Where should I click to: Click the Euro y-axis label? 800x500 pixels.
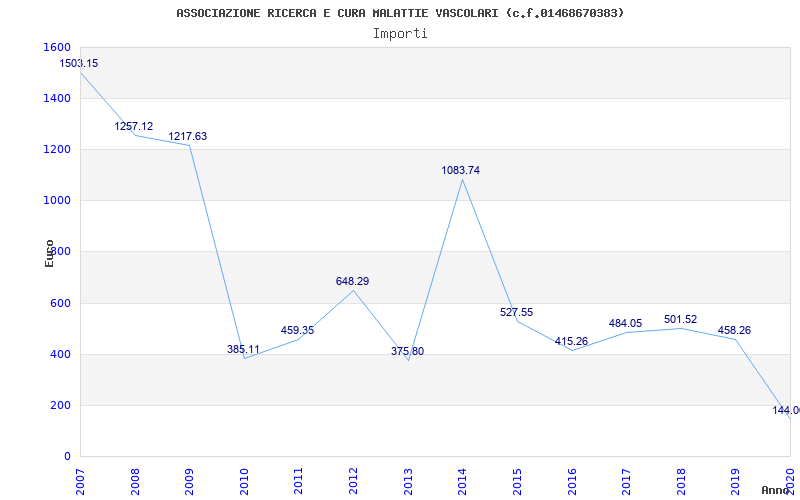pos(49,253)
